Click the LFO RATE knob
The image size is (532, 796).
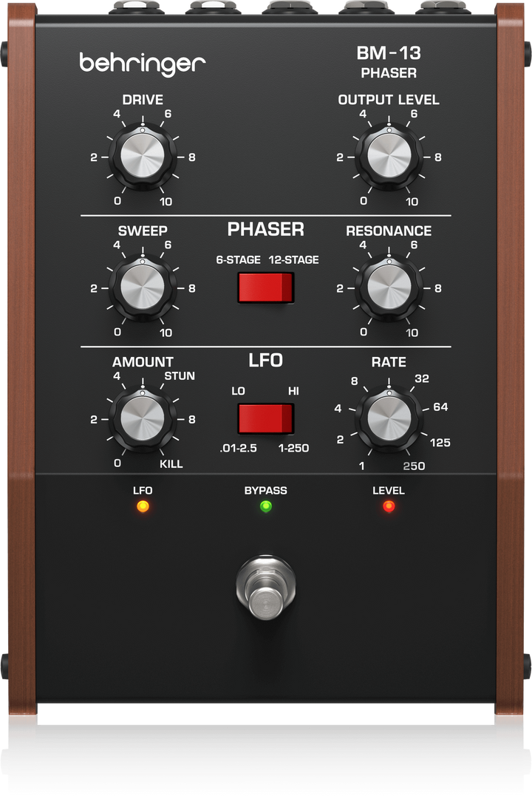tap(389, 419)
